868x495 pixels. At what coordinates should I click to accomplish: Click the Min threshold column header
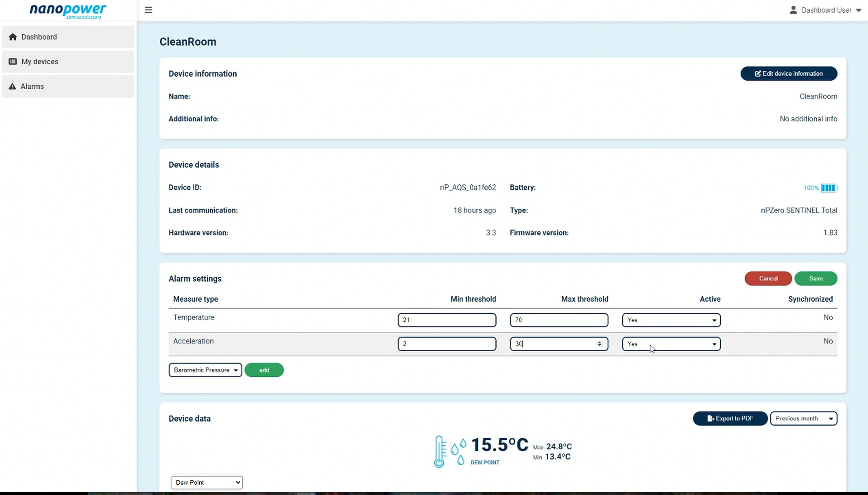473,299
